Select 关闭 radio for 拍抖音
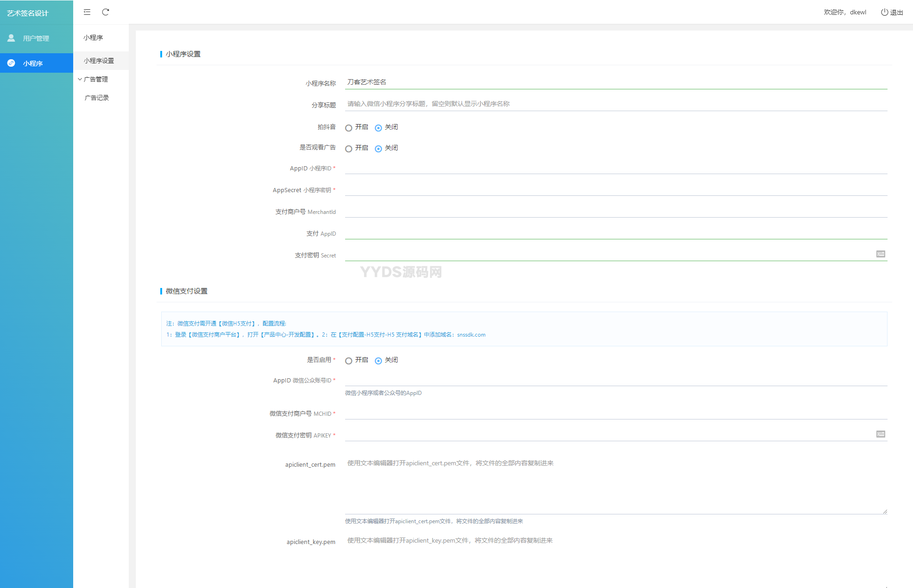This screenshot has width=913, height=588. pos(378,128)
